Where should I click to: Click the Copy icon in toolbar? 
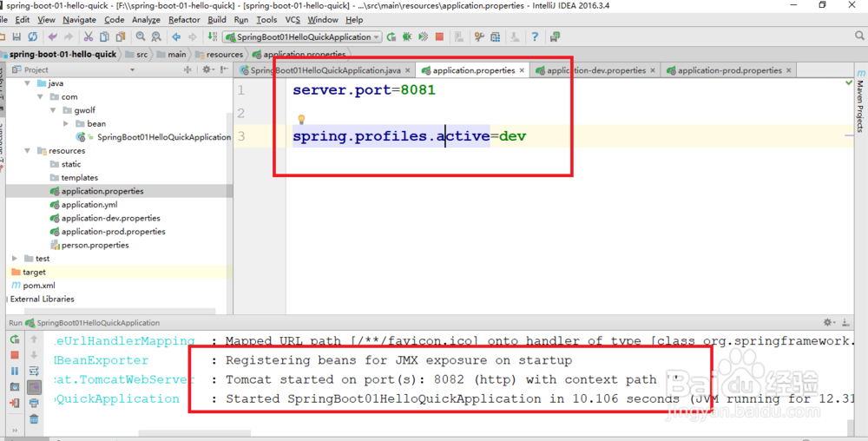click(104, 37)
